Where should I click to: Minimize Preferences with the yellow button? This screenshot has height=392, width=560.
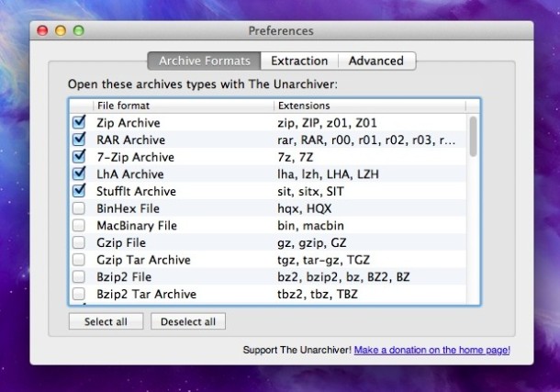(x=61, y=30)
